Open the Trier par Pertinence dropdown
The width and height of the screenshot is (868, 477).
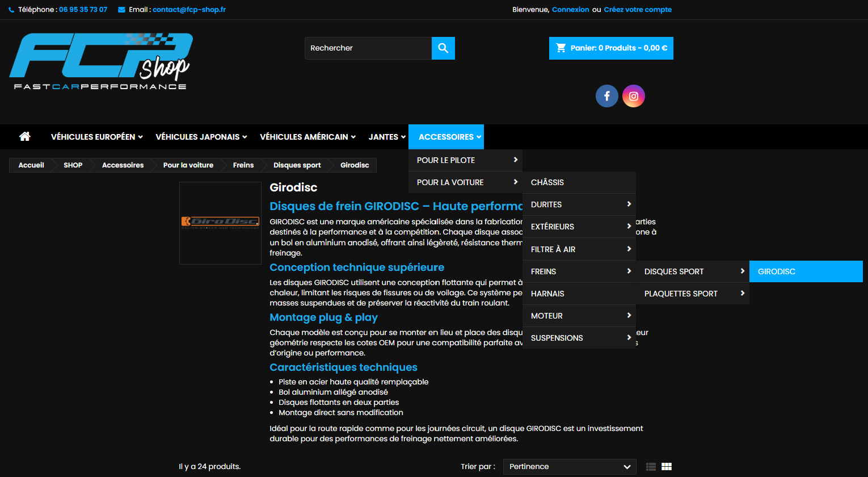(x=570, y=467)
